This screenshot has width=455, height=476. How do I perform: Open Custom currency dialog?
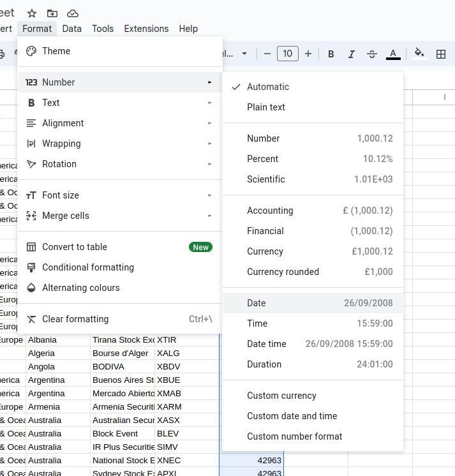(313, 395)
